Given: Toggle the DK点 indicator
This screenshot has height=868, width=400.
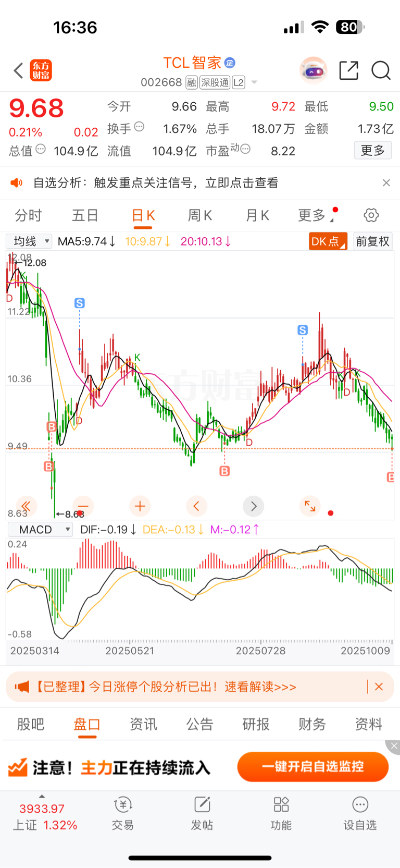Looking at the screenshot, I should tap(328, 241).
